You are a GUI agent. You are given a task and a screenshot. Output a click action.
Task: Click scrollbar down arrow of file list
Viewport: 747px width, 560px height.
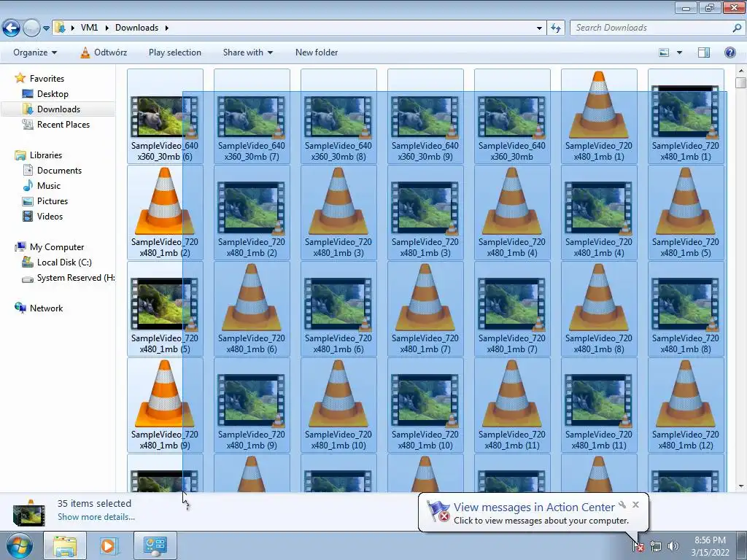[740, 486]
